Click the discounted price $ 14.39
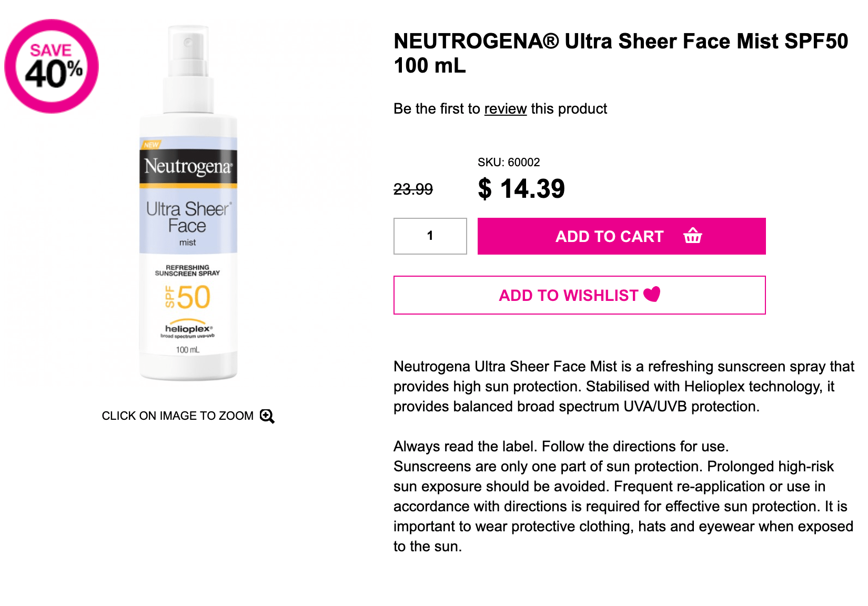Image resolution: width=868 pixels, height=606 pixels. 521,189
